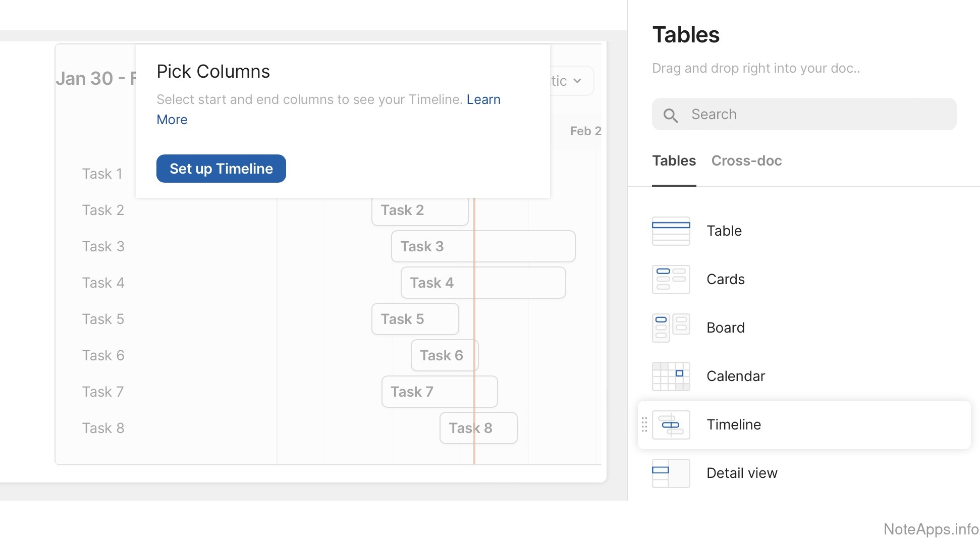Select the Task 5 timeline bar

coord(415,319)
